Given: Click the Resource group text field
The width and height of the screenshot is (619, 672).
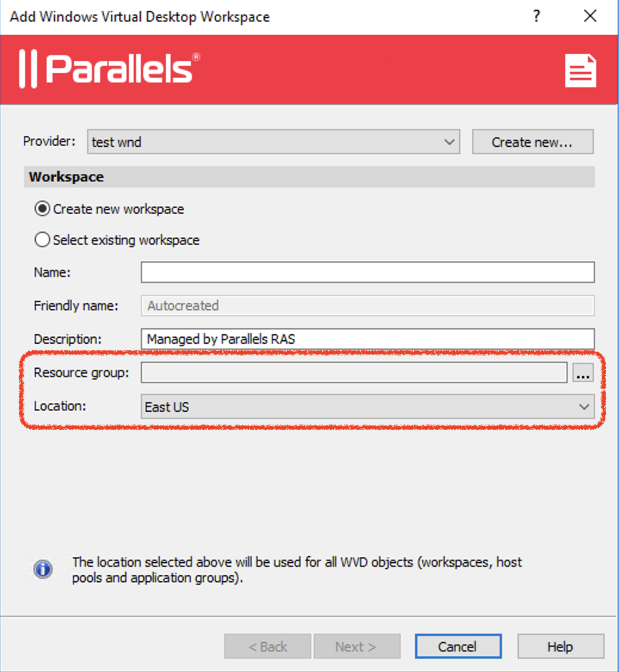Looking at the screenshot, I should click(354, 373).
